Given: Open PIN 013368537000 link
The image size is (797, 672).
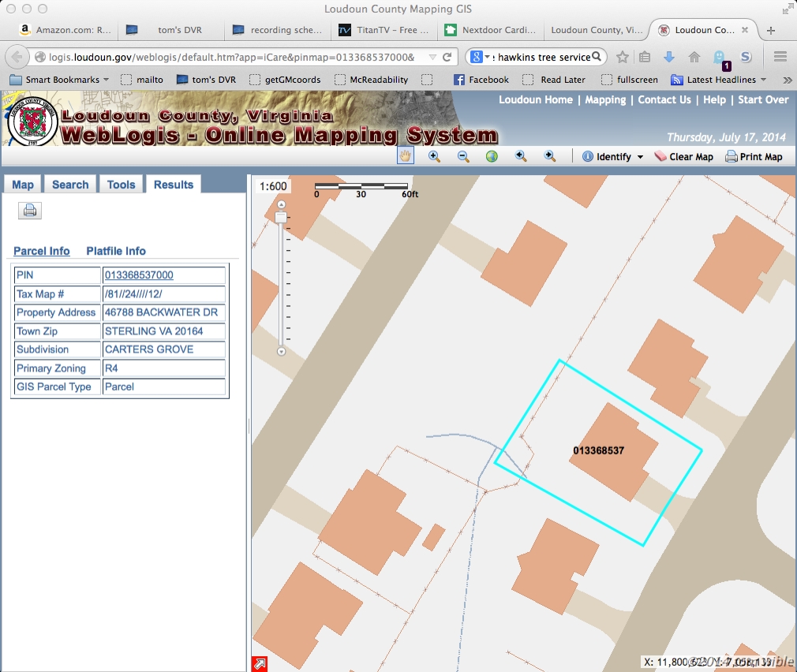Looking at the screenshot, I should (139, 275).
